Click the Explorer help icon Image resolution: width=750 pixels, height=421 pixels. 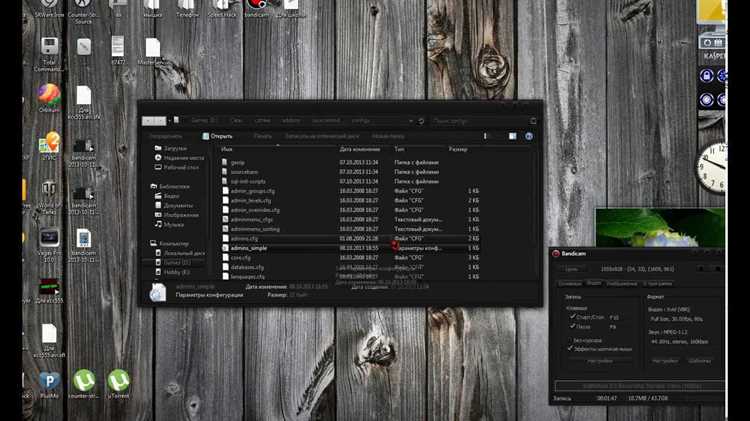tap(529, 136)
